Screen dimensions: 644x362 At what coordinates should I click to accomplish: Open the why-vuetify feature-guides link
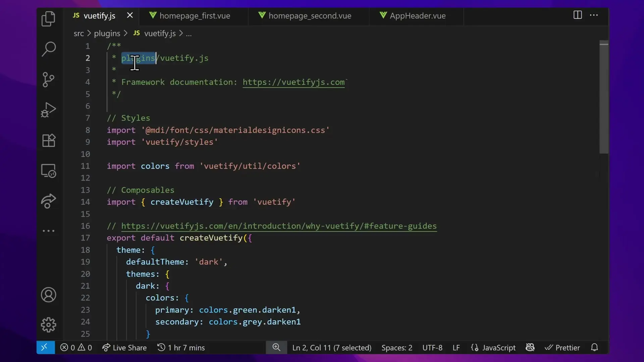[279, 226]
